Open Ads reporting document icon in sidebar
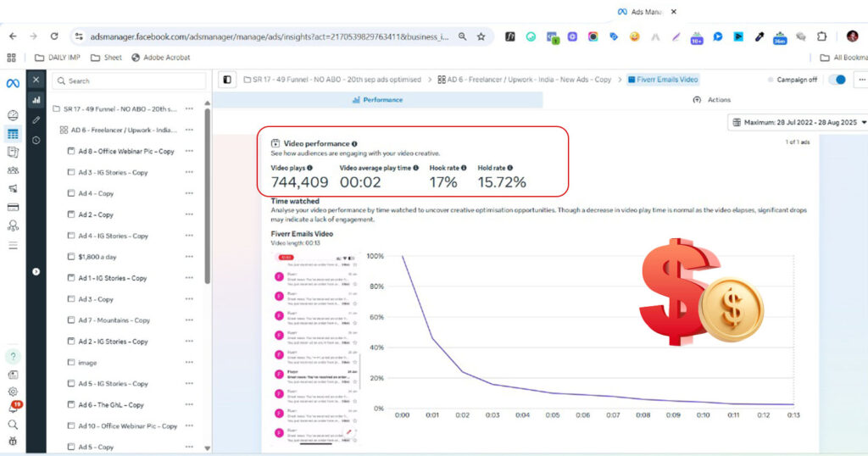This screenshot has height=456, width=868. click(13, 153)
